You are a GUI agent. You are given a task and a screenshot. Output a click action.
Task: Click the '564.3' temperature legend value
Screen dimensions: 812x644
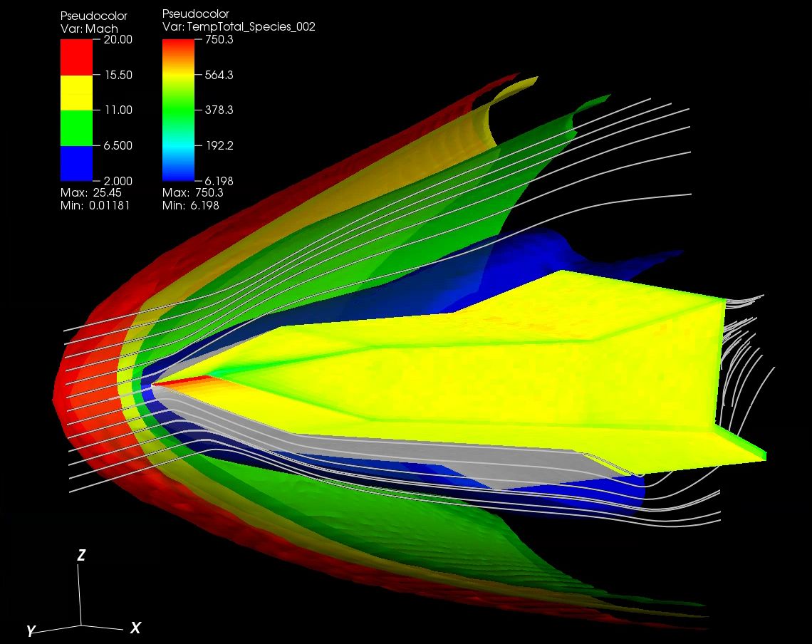219,75
